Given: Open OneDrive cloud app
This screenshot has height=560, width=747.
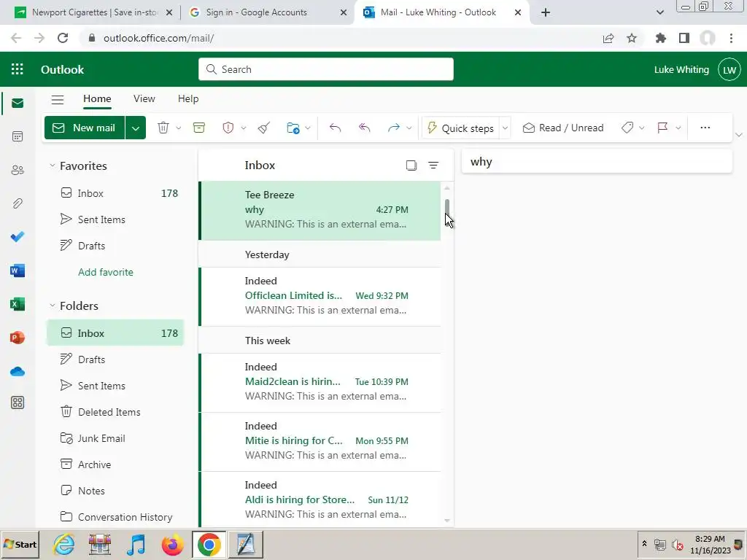Looking at the screenshot, I should 18,371.
